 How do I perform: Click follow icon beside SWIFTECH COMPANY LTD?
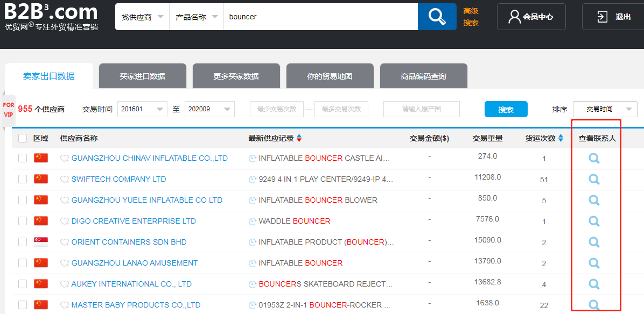65,180
